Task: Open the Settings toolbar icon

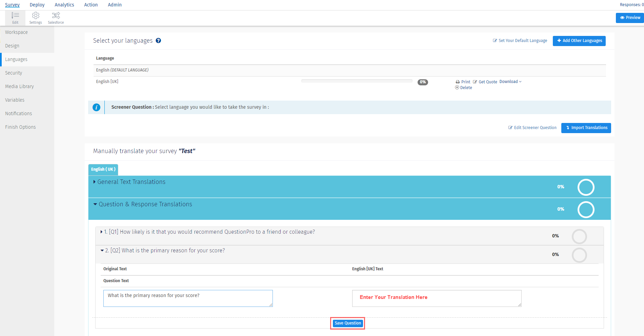Action: 35,18
